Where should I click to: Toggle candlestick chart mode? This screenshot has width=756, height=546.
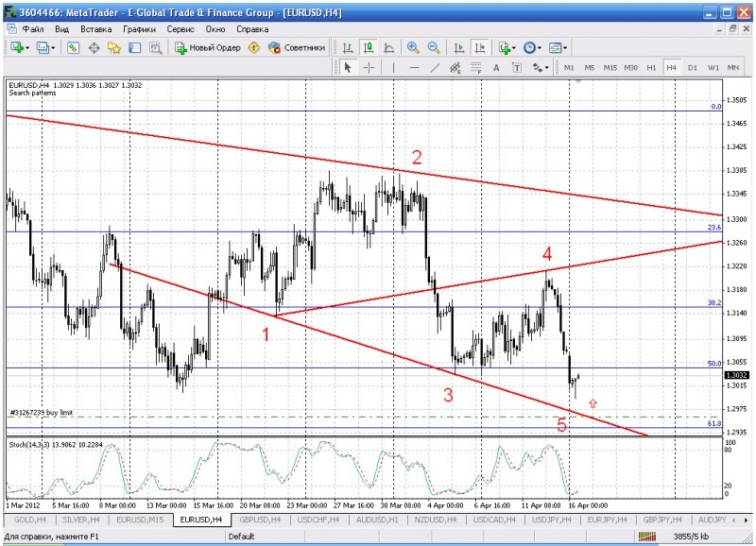[367, 47]
